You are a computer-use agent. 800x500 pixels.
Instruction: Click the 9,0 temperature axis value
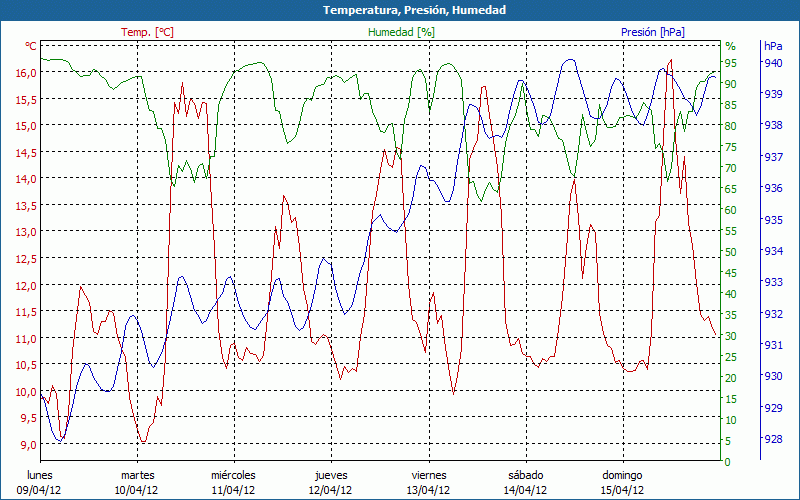(27, 445)
